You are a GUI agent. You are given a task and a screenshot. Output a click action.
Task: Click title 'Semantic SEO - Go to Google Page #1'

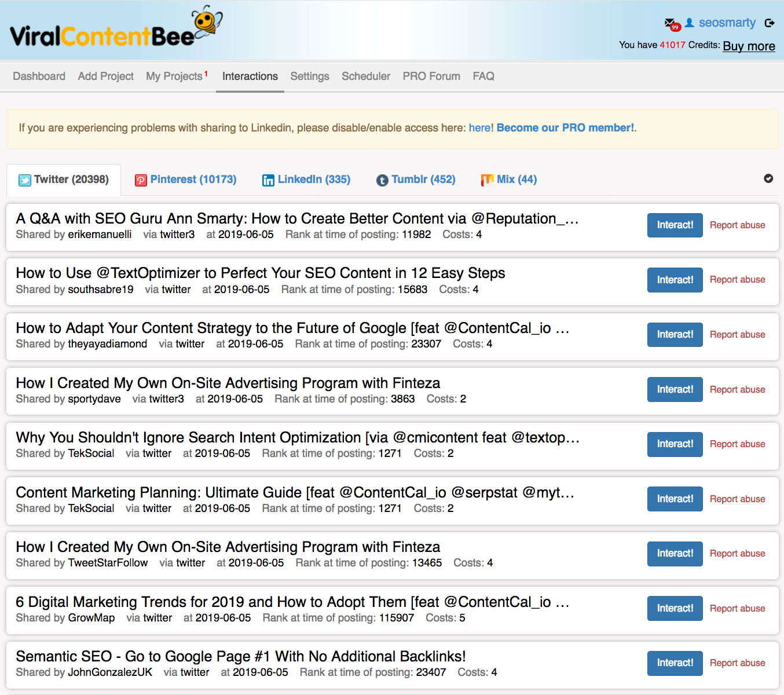pos(241,656)
